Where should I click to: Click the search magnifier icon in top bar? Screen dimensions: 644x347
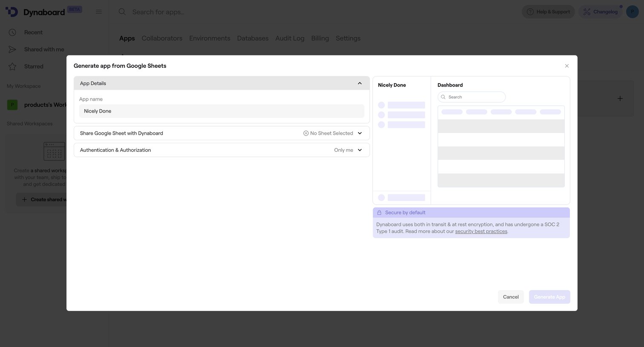pos(122,12)
